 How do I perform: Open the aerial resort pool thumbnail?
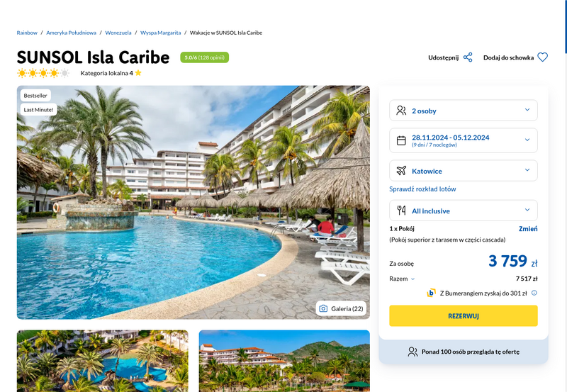(x=103, y=361)
